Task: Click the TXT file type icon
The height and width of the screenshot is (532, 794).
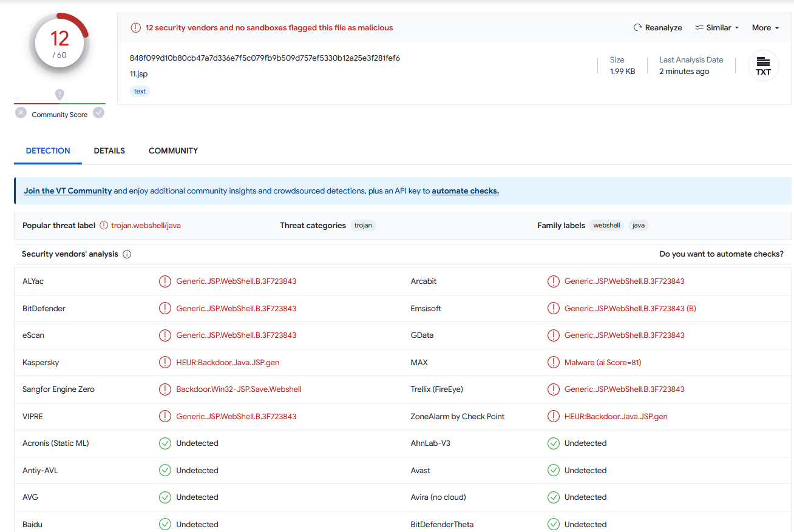Action: pos(763,66)
